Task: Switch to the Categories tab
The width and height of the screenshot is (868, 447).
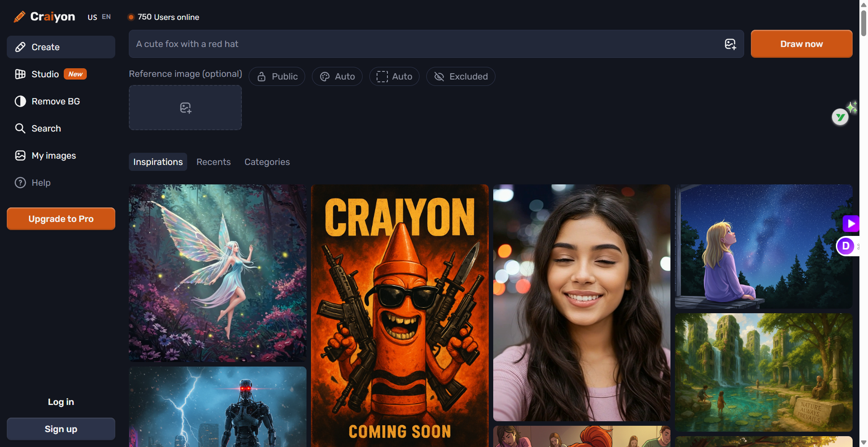Action: coord(267,162)
